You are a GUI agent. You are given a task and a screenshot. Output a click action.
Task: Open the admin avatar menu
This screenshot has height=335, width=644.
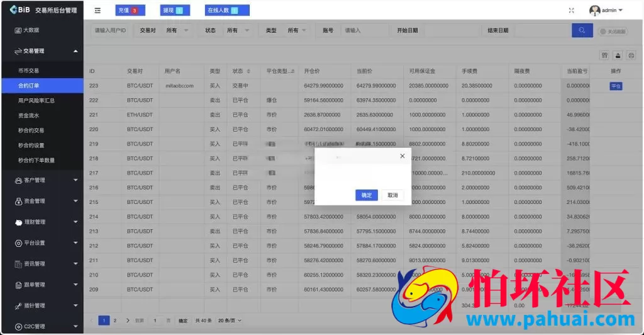(606, 10)
